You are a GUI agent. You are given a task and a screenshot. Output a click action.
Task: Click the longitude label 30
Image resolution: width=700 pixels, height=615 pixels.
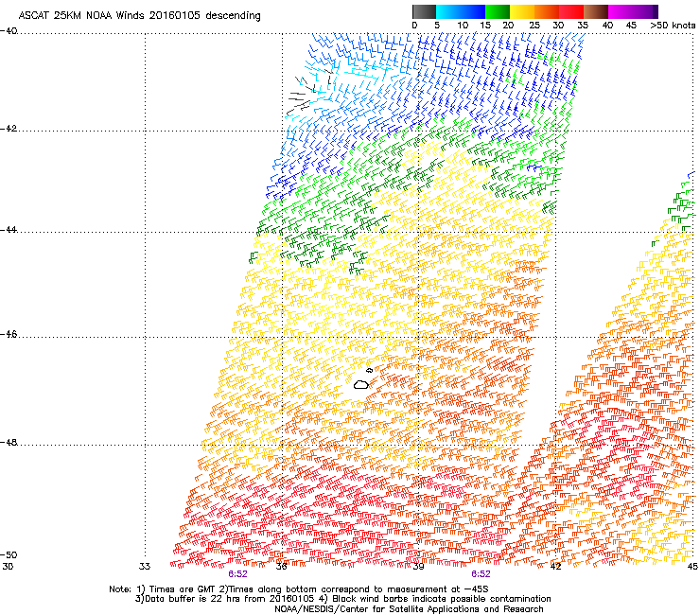coord(8,567)
